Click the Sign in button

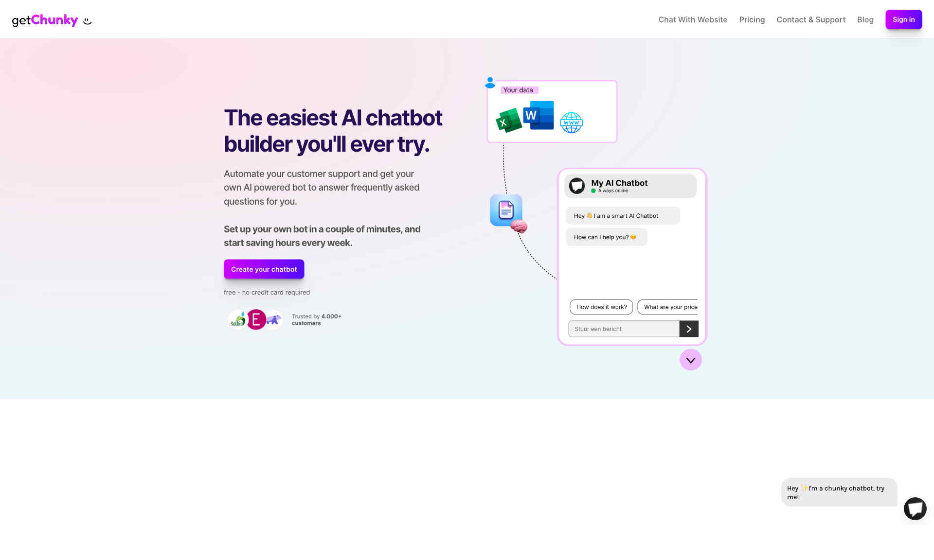click(x=903, y=19)
